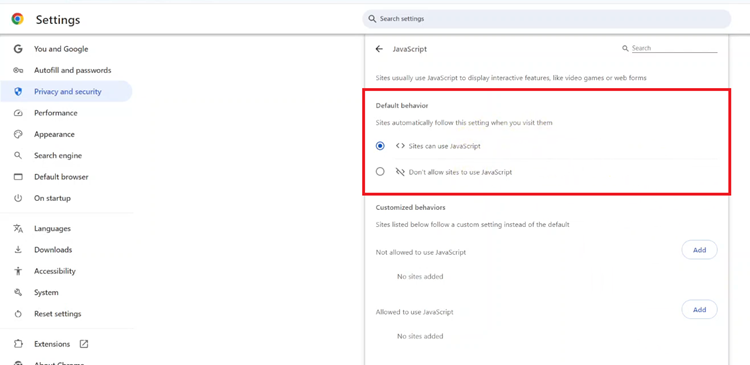Image resolution: width=750 pixels, height=365 pixels.
Task: Click the Sites can use JavaScript label
Action: 444,146
